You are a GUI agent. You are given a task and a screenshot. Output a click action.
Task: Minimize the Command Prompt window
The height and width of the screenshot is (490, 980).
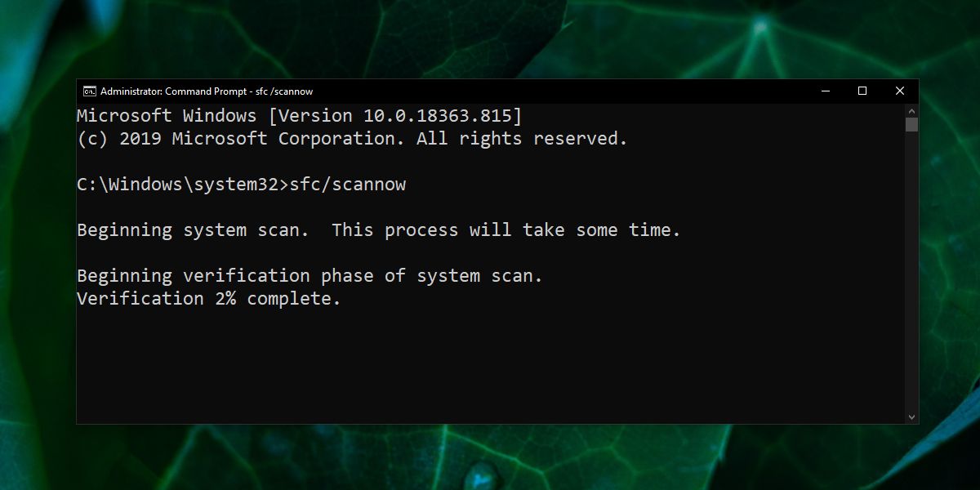coord(825,91)
